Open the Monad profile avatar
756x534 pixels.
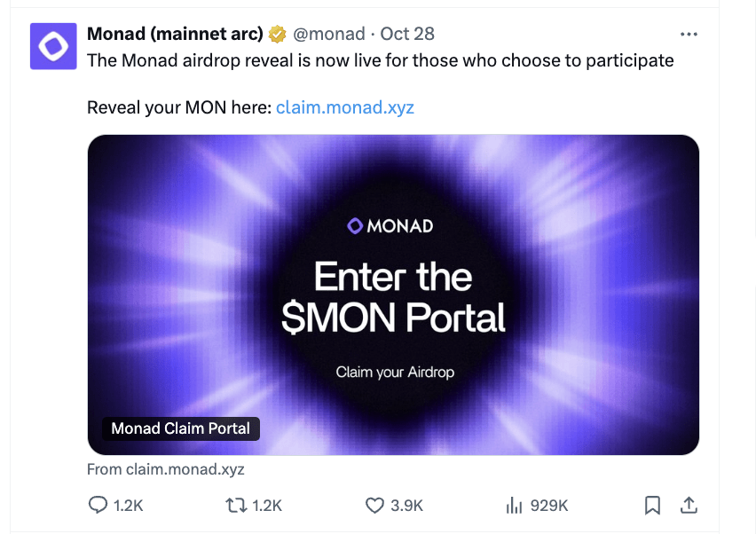(53, 44)
